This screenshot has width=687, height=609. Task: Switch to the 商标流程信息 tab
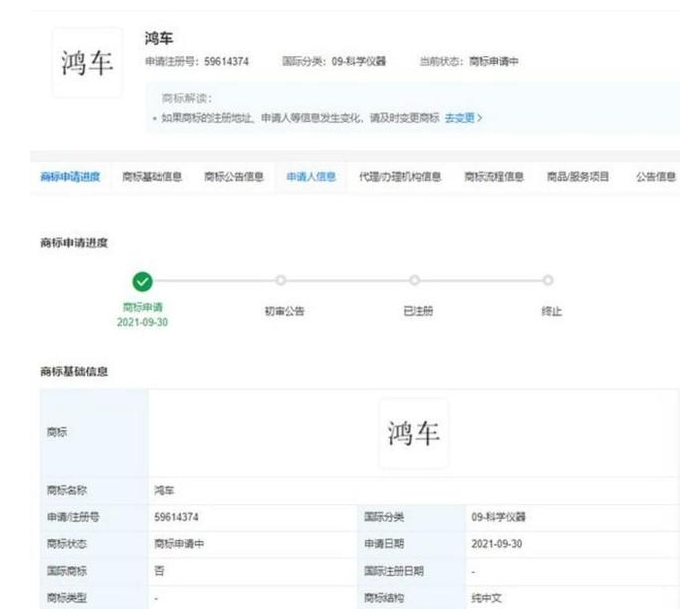coord(494,177)
